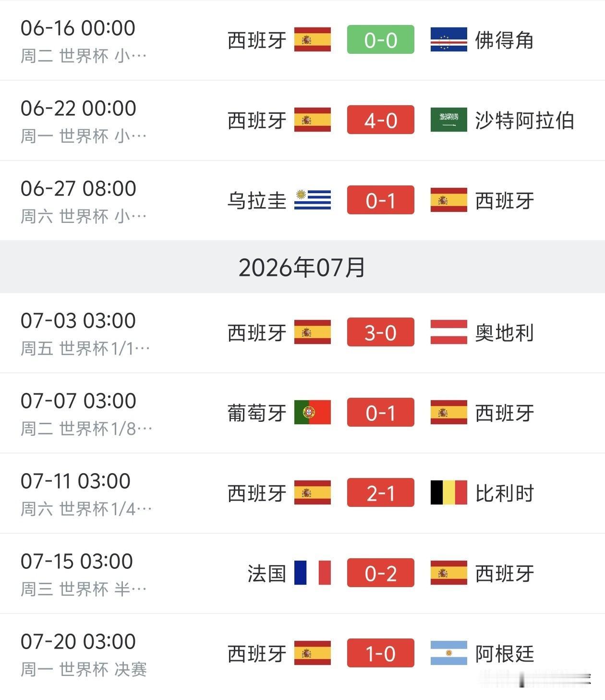Click the Argentina flag icon

pyautogui.click(x=448, y=653)
